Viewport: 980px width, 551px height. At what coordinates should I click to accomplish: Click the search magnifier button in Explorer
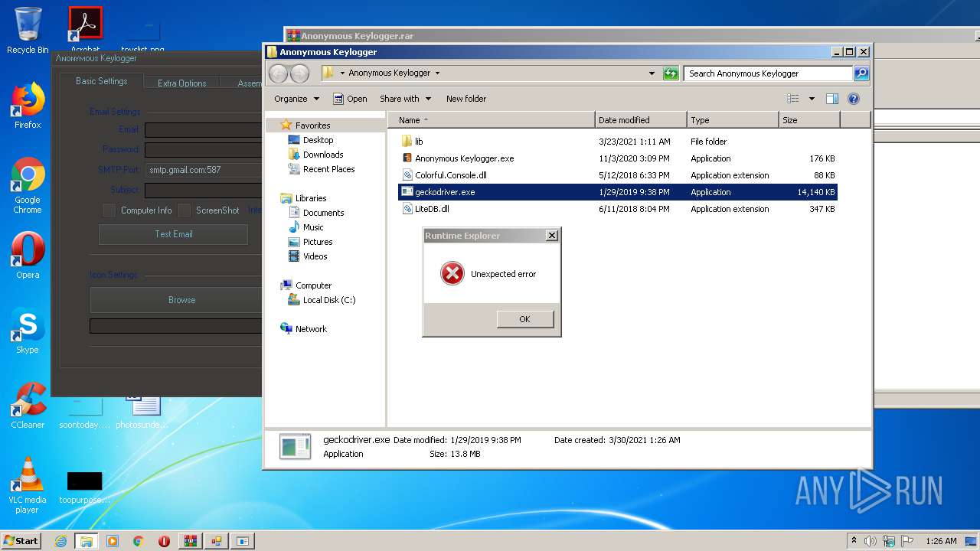861,73
